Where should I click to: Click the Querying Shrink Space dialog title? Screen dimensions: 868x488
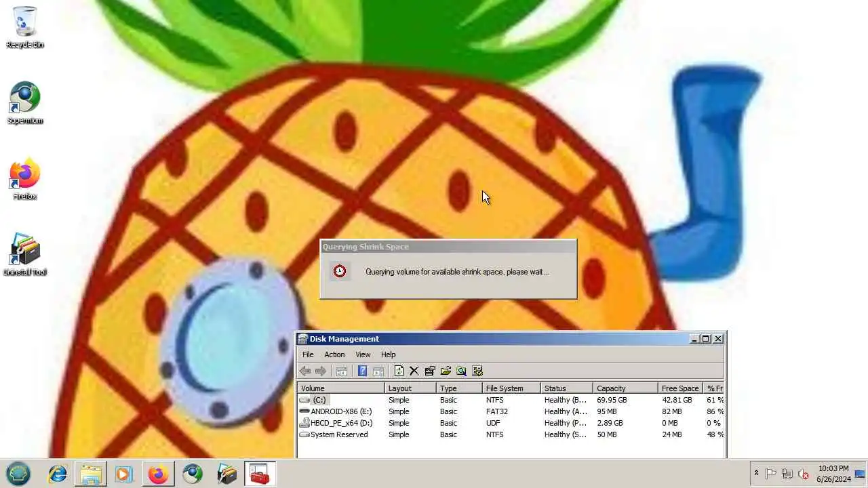[x=366, y=247]
